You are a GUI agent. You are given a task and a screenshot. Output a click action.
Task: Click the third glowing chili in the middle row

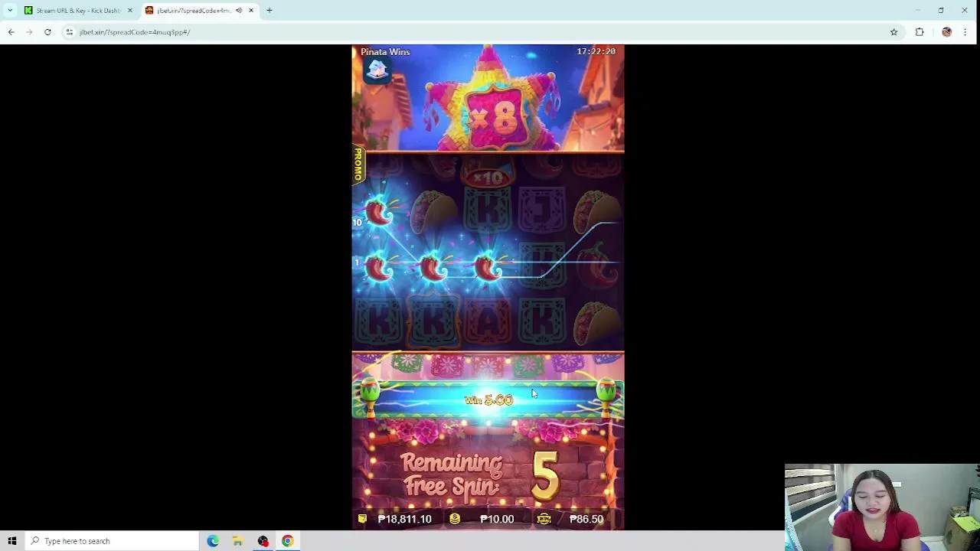pyautogui.click(x=487, y=268)
